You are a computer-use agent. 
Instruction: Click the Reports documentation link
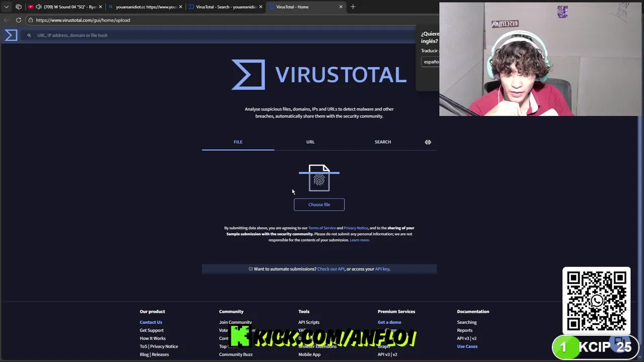point(465,330)
